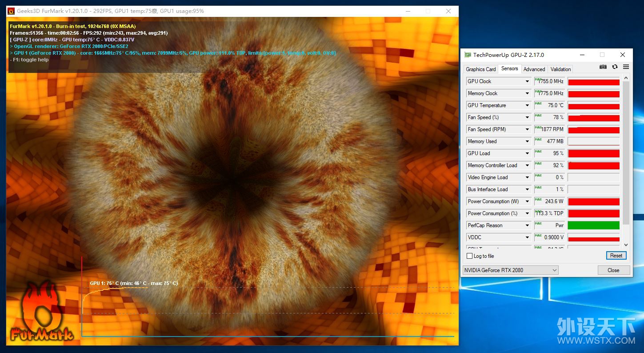Open the Memory Controller Load dropdown

pos(528,165)
